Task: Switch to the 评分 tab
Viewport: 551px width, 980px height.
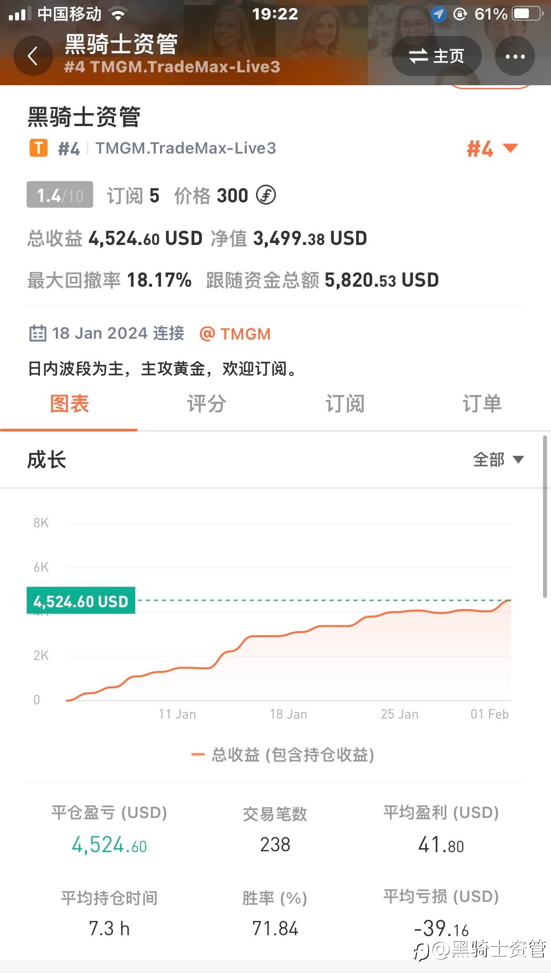Action: click(x=206, y=404)
